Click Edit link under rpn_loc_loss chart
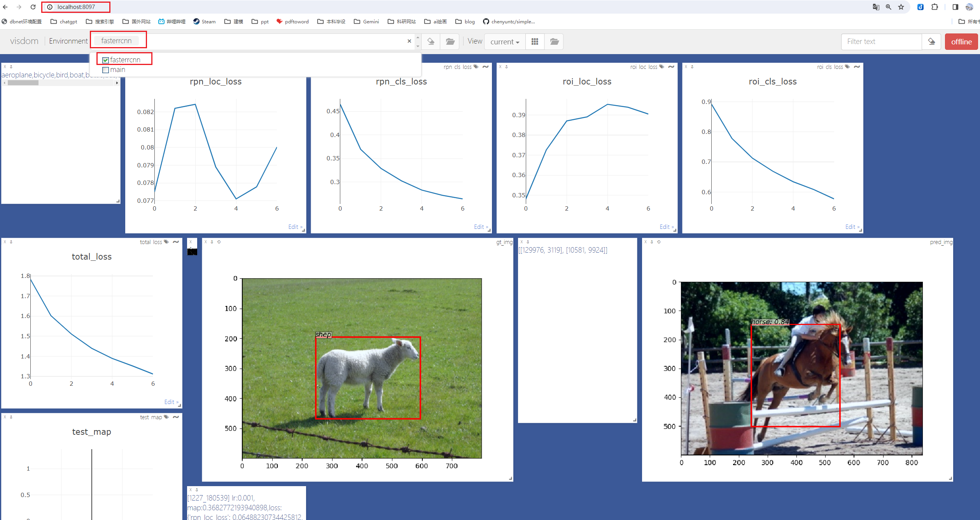Image resolution: width=980 pixels, height=520 pixels. point(295,227)
